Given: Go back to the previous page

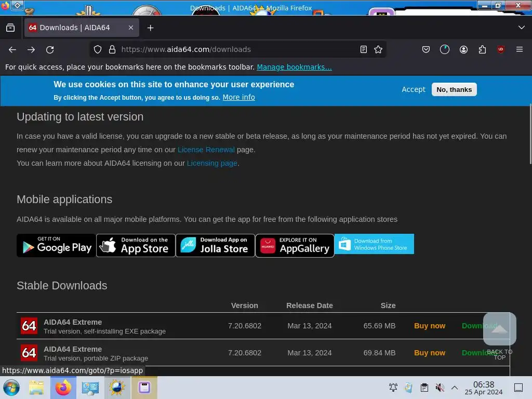Looking at the screenshot, I should click(x=12, y=49).
